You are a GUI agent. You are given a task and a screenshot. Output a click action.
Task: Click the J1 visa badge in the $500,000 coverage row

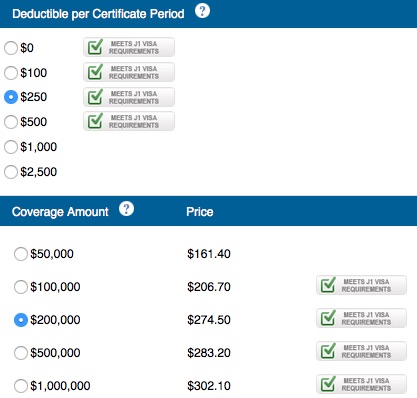pos(361,351)
